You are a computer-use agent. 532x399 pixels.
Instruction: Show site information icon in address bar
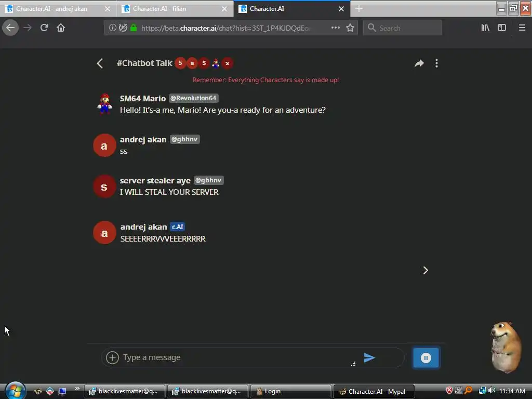pos(112,28)
